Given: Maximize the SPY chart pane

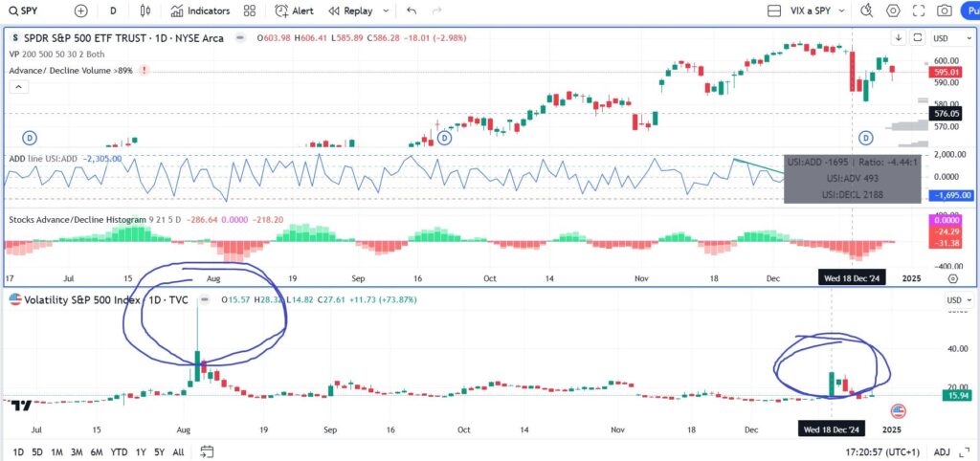Looking at the screenshot, I should (917, 38).
